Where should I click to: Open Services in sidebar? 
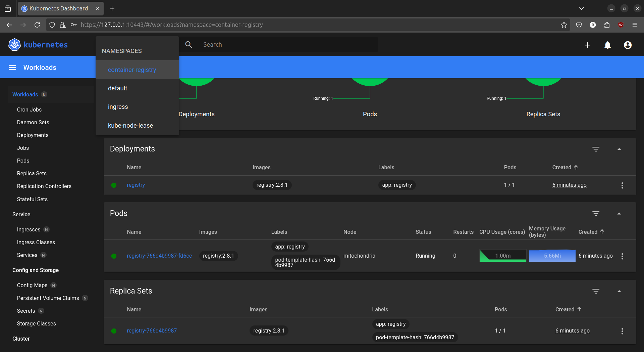(27, 255)
